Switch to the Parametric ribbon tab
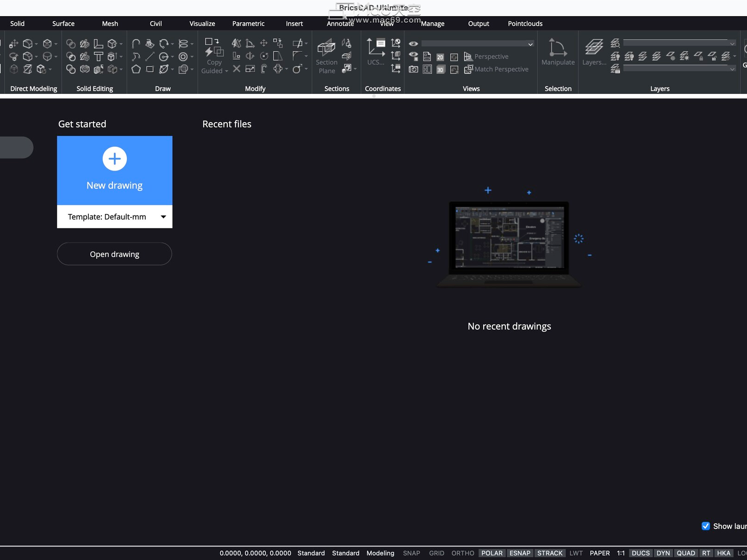This screenshot has height=560, width=747. [248, 23]
